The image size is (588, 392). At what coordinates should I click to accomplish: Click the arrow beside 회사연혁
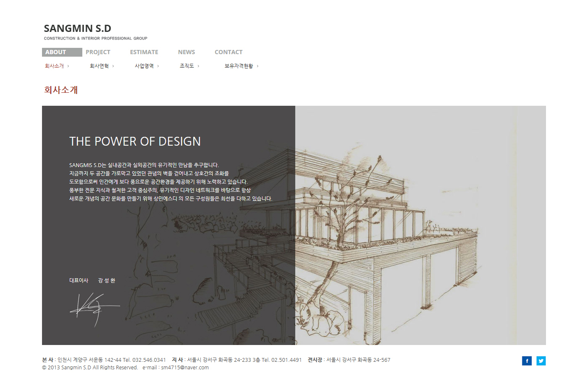113,66
